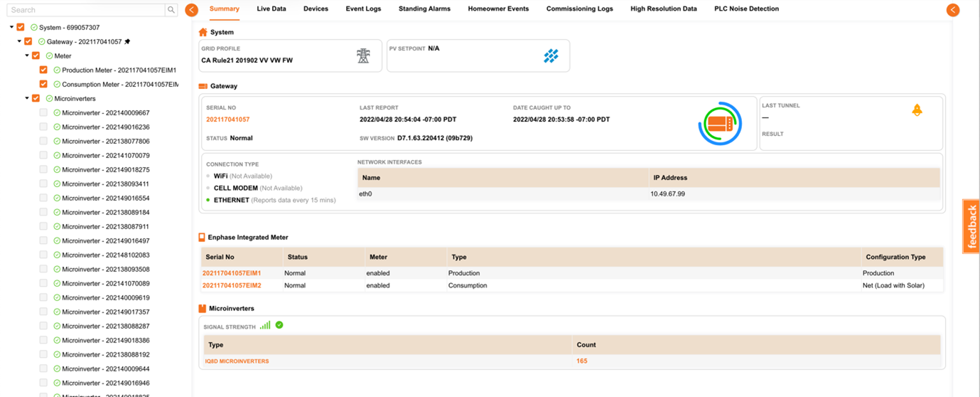Viewport: 980px width, 397px height.
Task: Click the orange feedback side button
Action: [971, 226]
